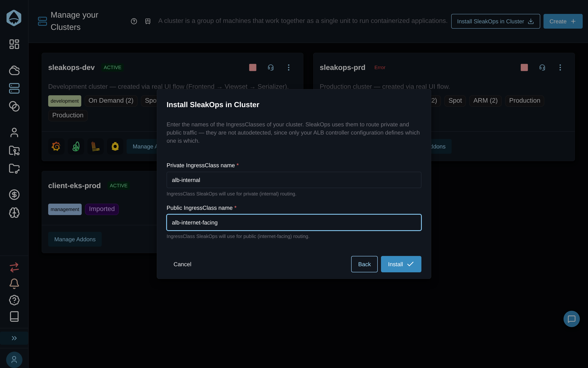Screen dimensions: 588x368
Task: Click the ARM (2) tag on sleakops-prd
Action: tap(485, 101)
